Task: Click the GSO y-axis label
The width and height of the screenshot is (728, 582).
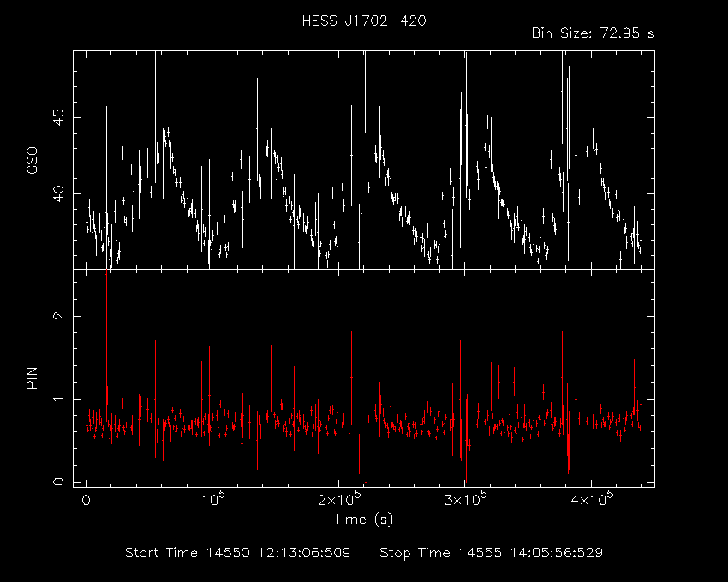Action: [32, 160]
